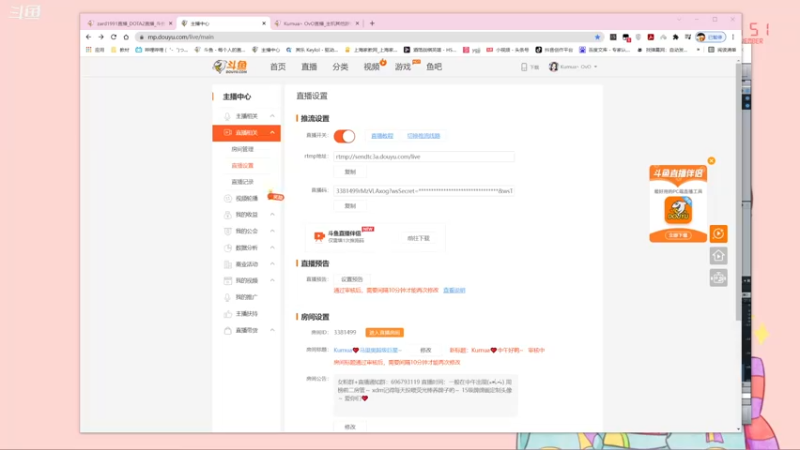Viewport: 800px width, 450px height.
Task: Expand the 我的收益 section chevron
Action: pyautogui.click(x=272, y=215)
